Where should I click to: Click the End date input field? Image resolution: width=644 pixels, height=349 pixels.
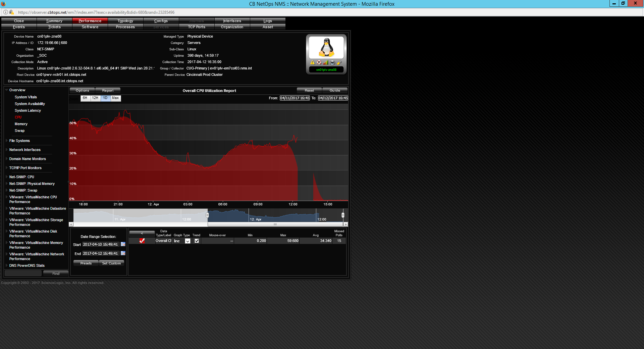pos(101,253)
